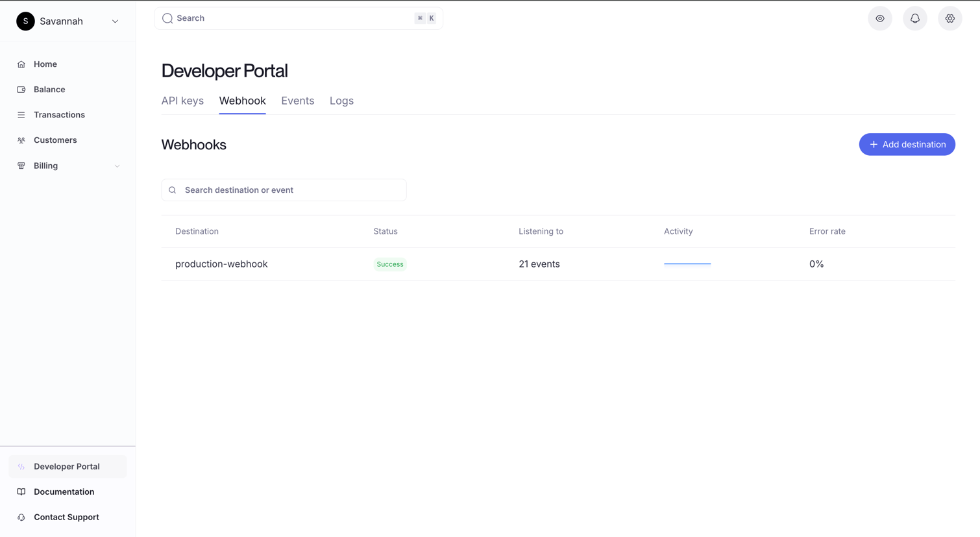The width and height of the screenshot is (980, 537).
Task: Click the activity sparkline for production-webhook
Action: click(x=687, y=264)
